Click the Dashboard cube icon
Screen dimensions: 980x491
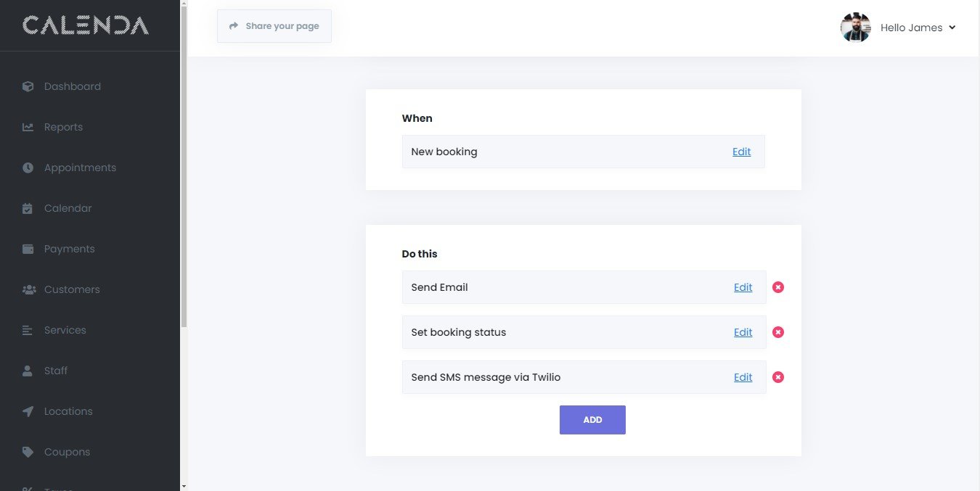point(28,86)
